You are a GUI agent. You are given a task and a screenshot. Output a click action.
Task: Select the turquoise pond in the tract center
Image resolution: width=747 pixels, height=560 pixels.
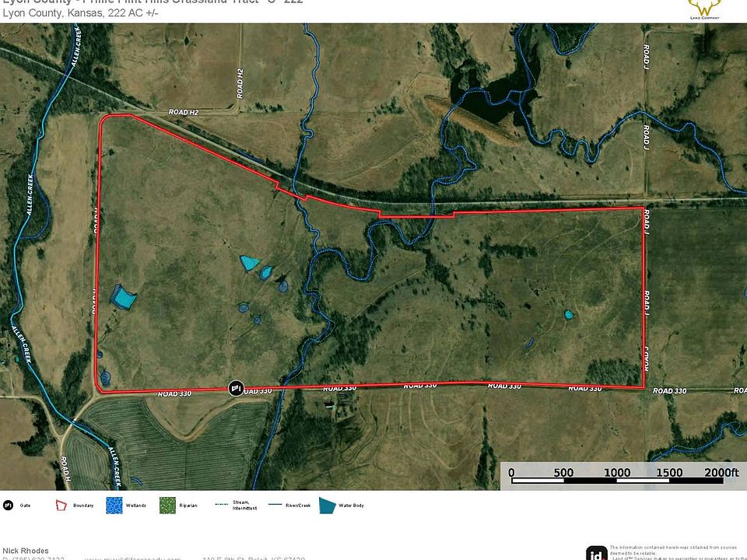(249, 263)
